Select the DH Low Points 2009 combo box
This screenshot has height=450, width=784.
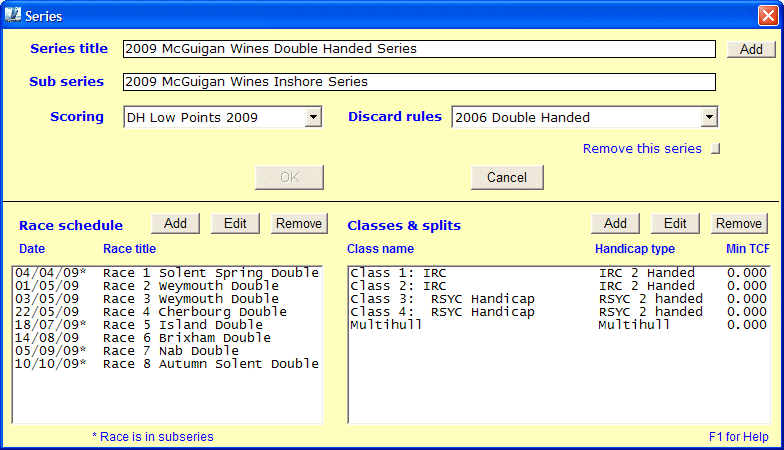point(222,118)
